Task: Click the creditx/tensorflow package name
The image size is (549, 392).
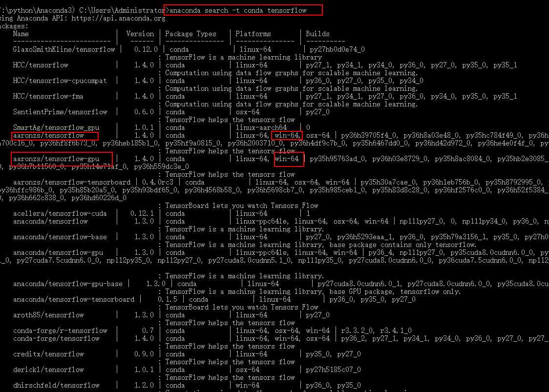Action: click(x=48, y=354)
